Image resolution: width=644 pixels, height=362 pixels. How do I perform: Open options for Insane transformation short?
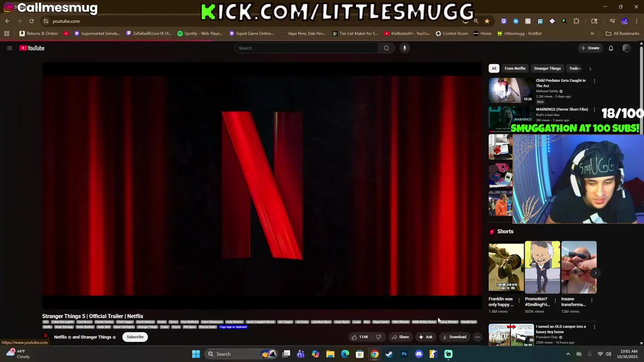(x=592, y=301)
